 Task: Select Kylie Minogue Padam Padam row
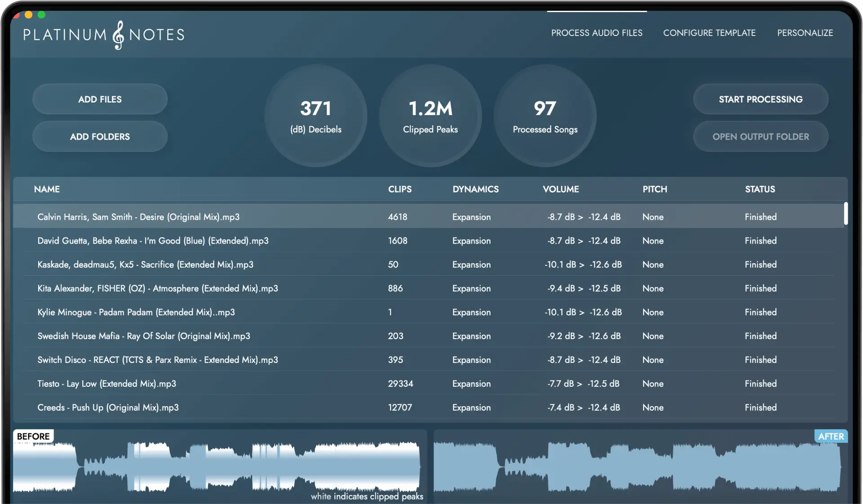pyautogui.click(x=136, y=312)
